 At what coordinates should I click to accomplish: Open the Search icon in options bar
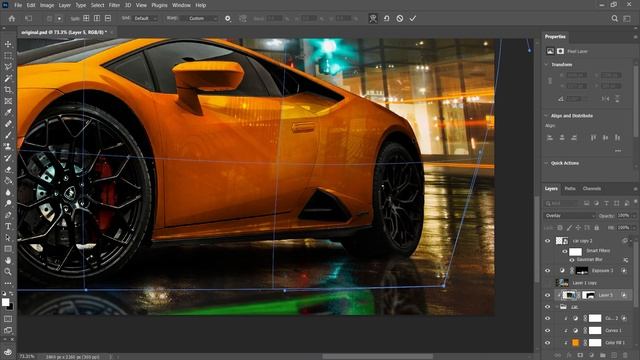614,18
